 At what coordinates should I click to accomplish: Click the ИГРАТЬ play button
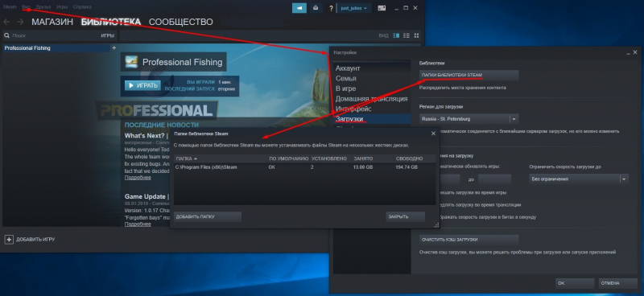(x=142, y=85)
